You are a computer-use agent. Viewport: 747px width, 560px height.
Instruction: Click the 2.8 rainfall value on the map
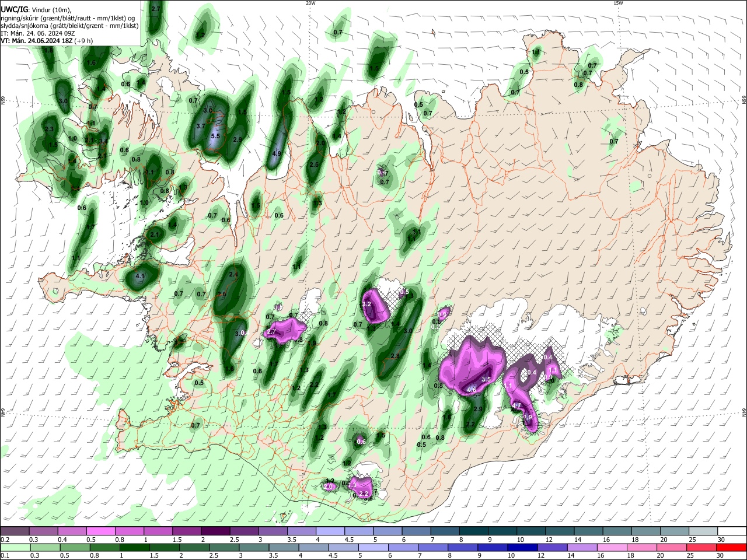pos(395,356)
